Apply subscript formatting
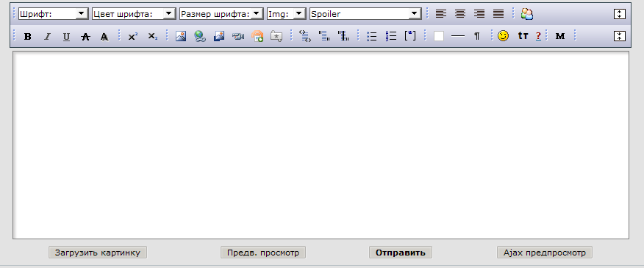Viewport: 644px width, 268px height. click(x=152, y=36)
